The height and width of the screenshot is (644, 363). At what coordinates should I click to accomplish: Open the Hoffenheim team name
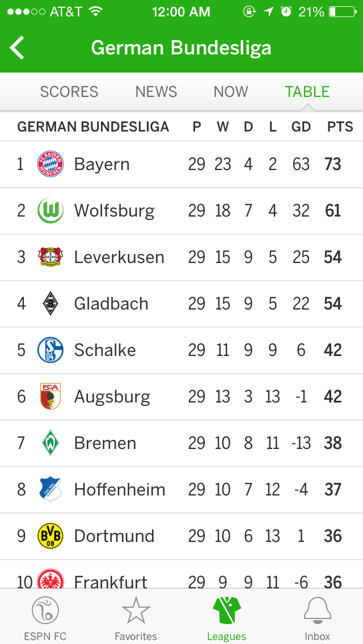point(120,490)
